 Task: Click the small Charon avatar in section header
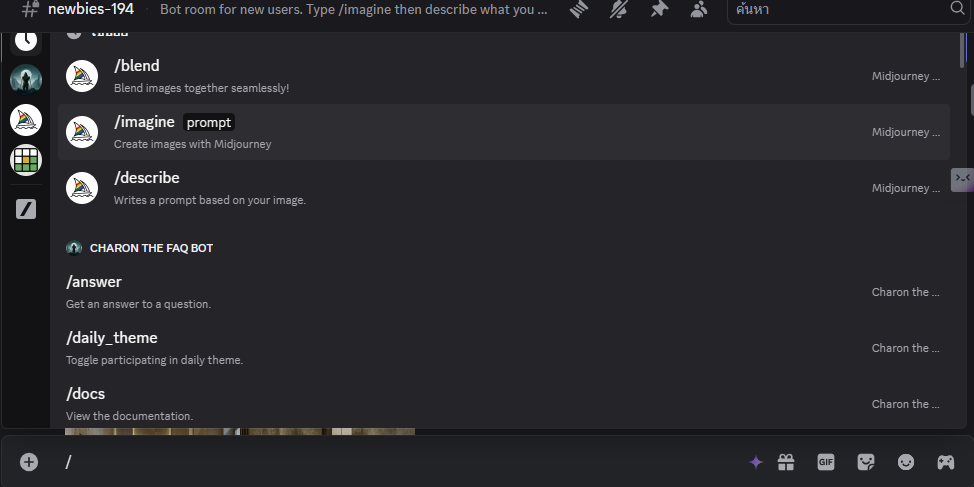point(74,248)
